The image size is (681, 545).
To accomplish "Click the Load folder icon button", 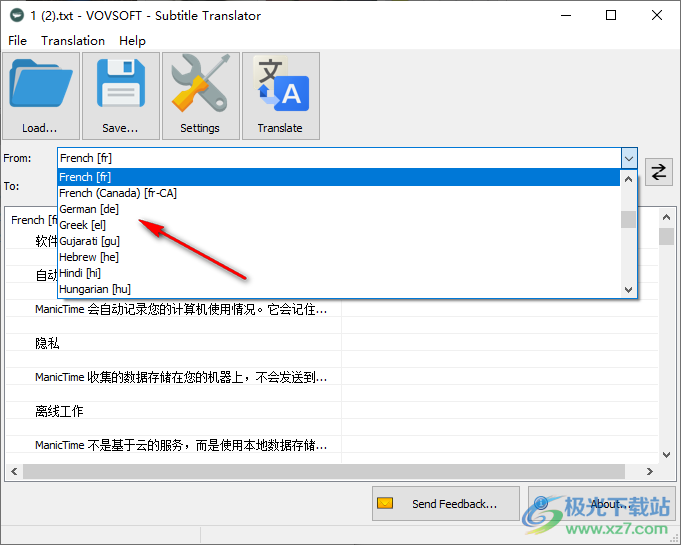I will [x=41, y=96].
